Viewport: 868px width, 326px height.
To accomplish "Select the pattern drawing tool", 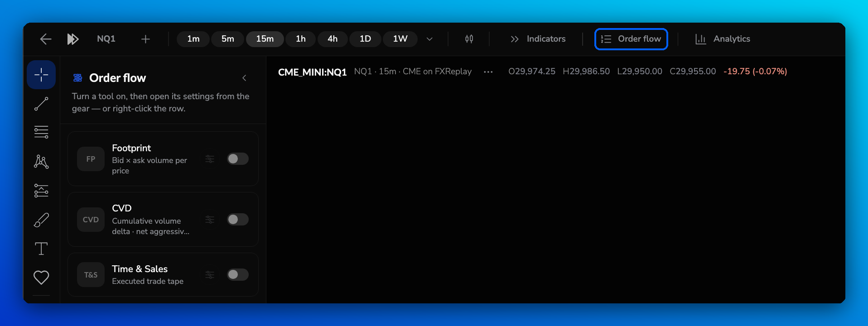I will click(41, 161).
